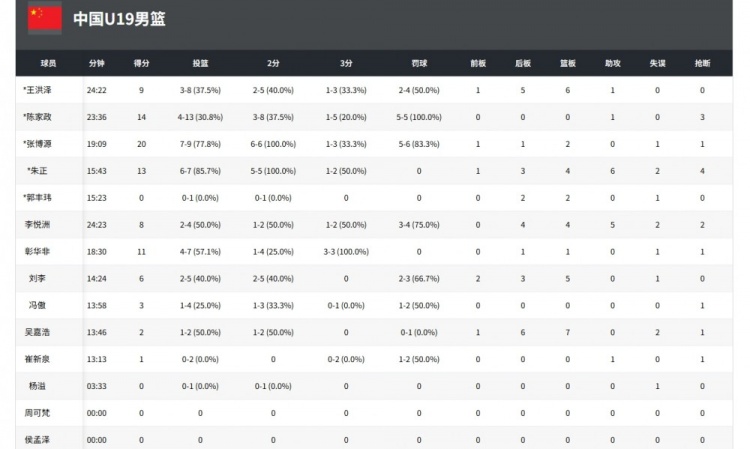Click two-point cell 5-5 (100.0%)
This screenshot has height=449, width=750.
point(273,171)
